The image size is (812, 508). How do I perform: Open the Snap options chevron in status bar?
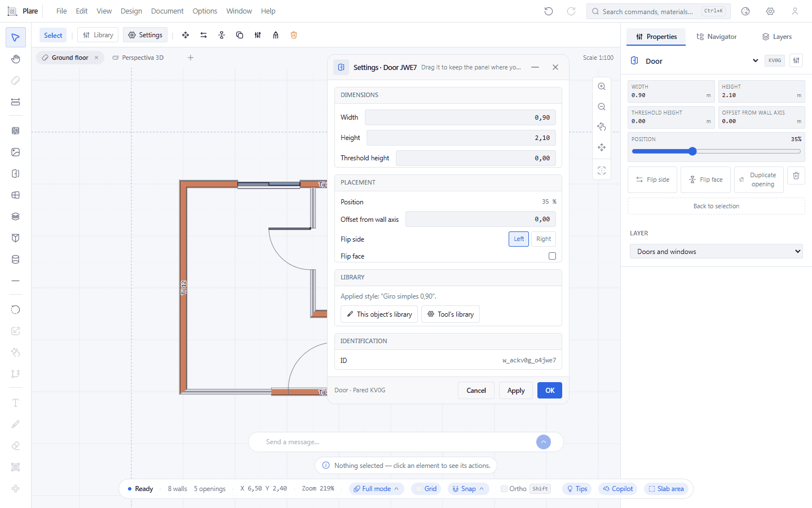click(x=482, y=489)
